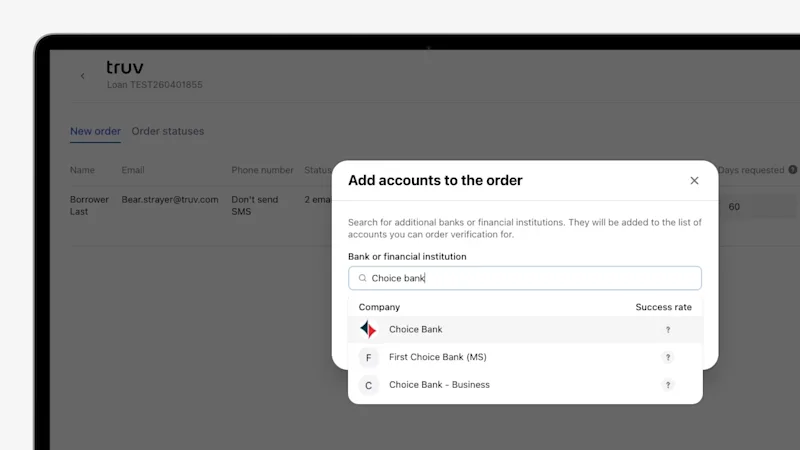Click the Don't send SMS cell
Screen dimensions: 800x450
coord(255,206)
